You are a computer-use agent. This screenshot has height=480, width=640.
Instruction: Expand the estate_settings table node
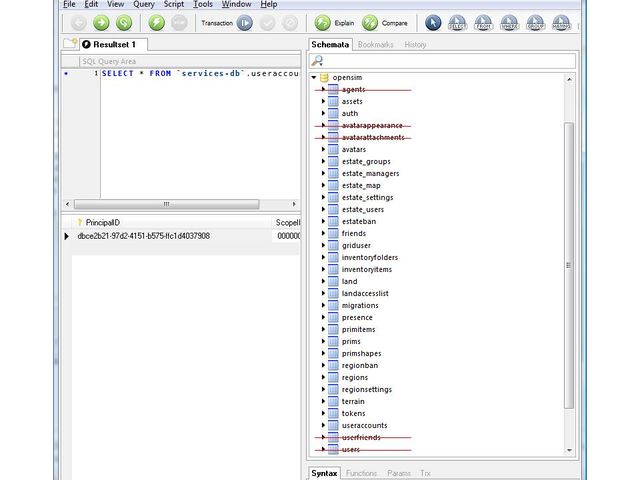click(x=323, y=198)
